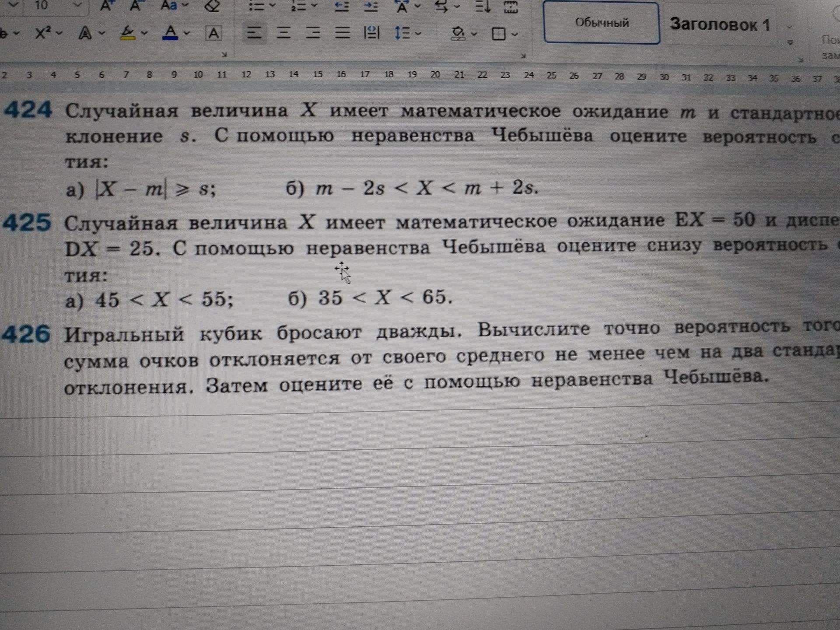The width and height of the screenshot is (840, 630).
Task: Open the font color A swatch
Action: coord(170,32)
